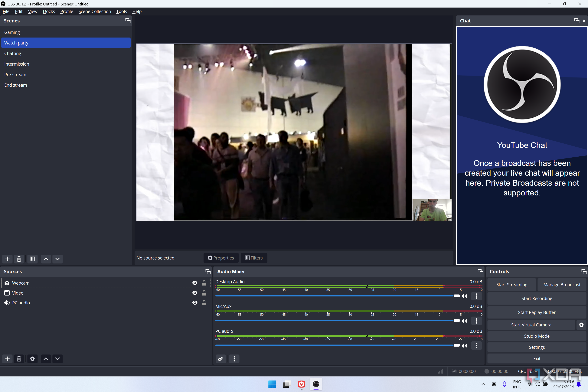Mute Mic/Aux speaker icon
The height and width of the screenshot is (392, 588).
(465, 321)
